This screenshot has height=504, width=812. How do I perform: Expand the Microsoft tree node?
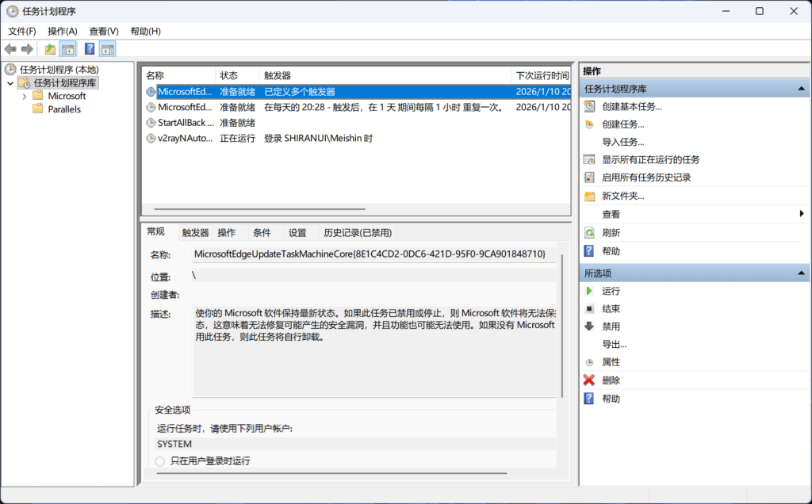tap(24, 95)
